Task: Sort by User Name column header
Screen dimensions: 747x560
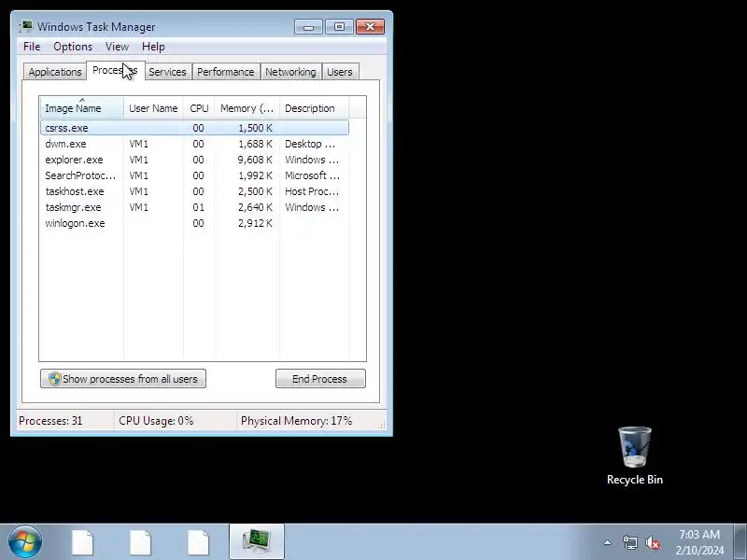Action: point(153,108)
